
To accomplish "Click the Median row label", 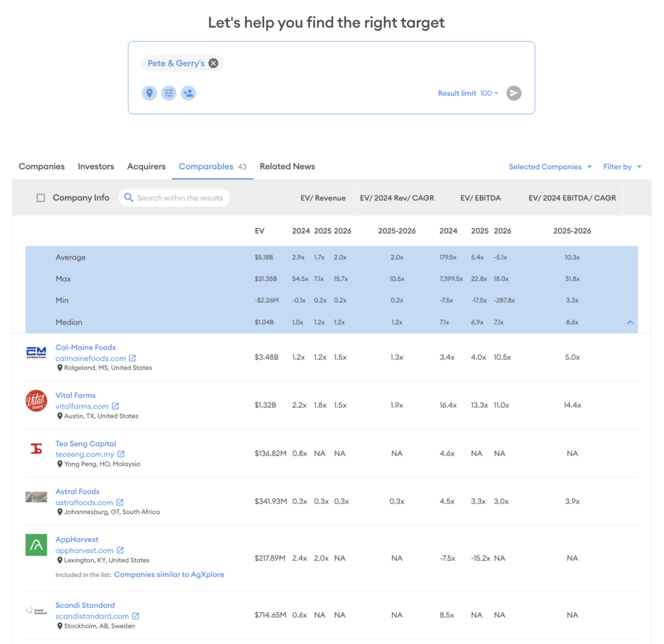I will [69, 322].
